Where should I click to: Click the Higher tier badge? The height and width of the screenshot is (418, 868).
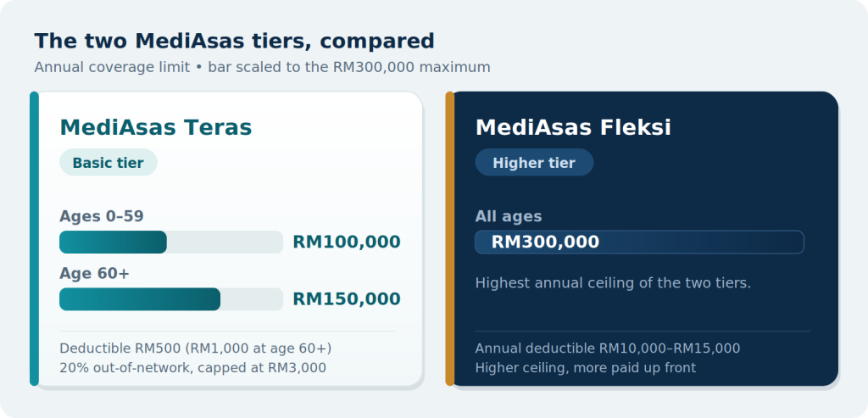(534, 163)
